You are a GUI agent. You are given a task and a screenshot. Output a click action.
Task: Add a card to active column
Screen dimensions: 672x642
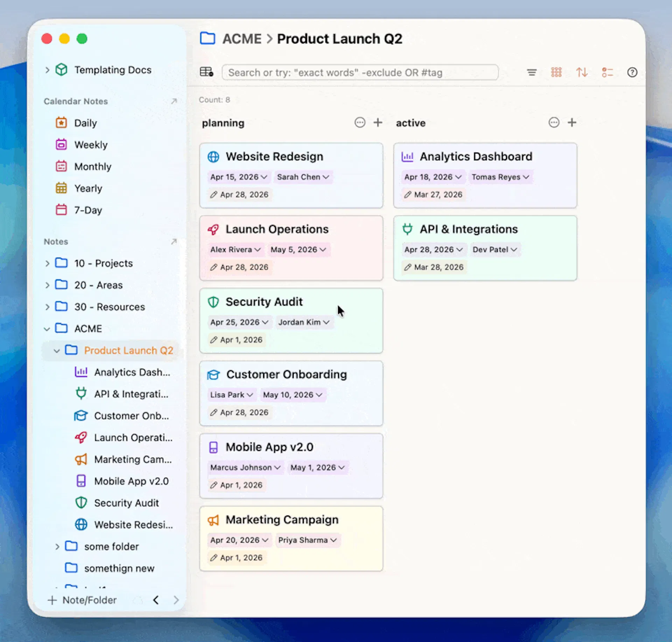point(572,123)
